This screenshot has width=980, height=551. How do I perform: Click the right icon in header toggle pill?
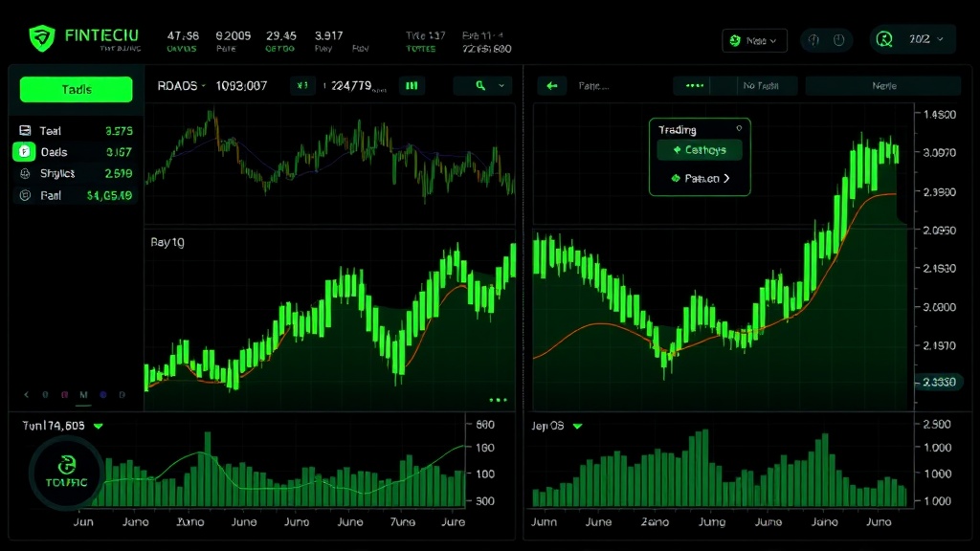[x=839, y=40]
